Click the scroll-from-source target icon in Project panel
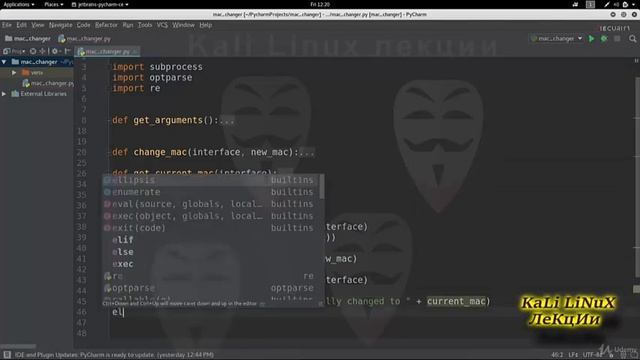 [33, 51]
